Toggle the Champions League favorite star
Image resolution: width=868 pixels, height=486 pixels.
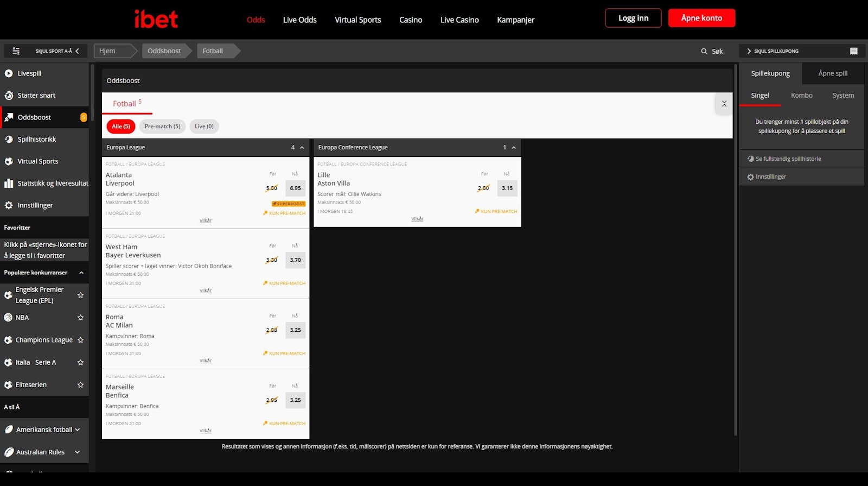tap(80, 340)
